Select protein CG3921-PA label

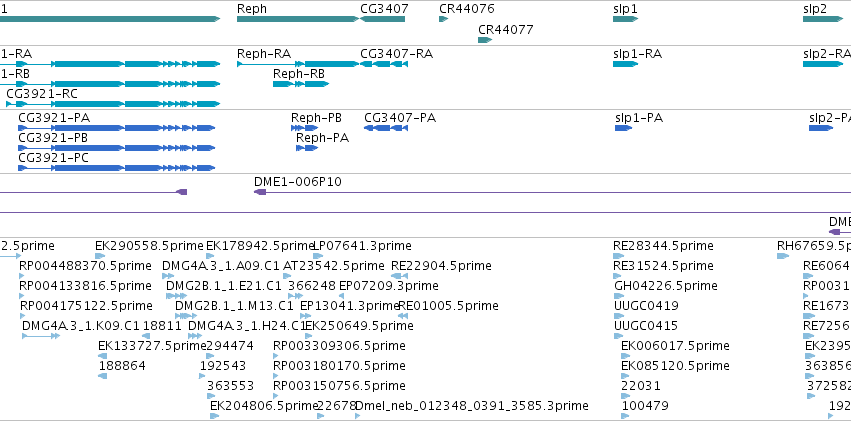(54, 118)
